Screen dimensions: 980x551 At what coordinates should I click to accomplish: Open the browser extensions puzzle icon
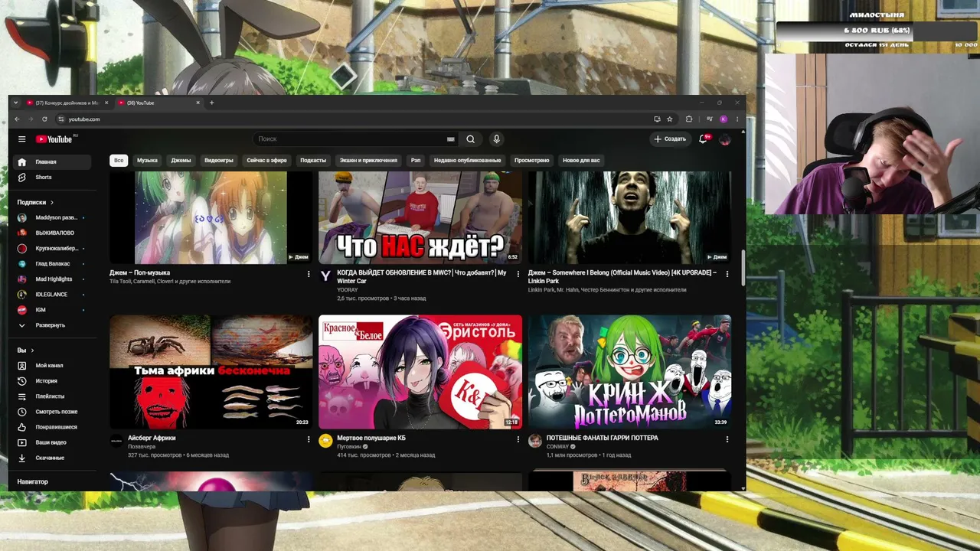point(689,119)
